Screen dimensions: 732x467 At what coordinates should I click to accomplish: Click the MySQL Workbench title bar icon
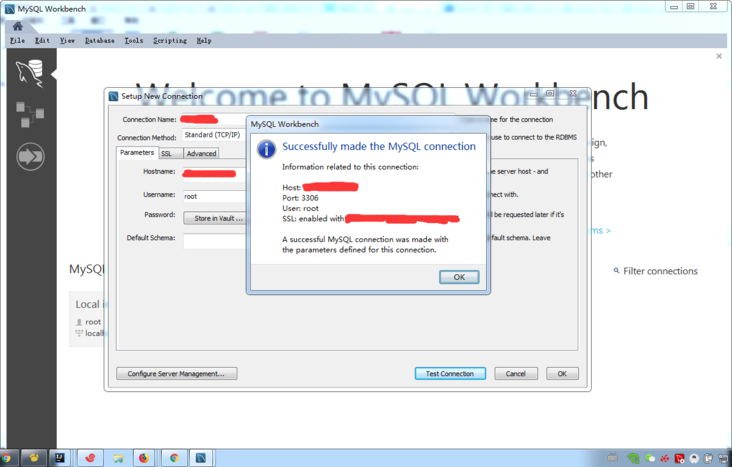(x=10, y=9)
